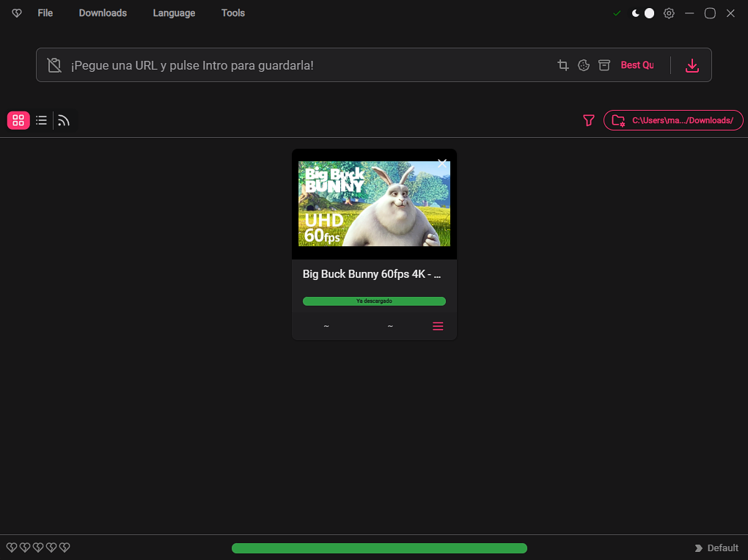The height and width of the screenshot is (560, 748).
Task: Toggle the dark/light theme switch
Action: tap(642, 13)
